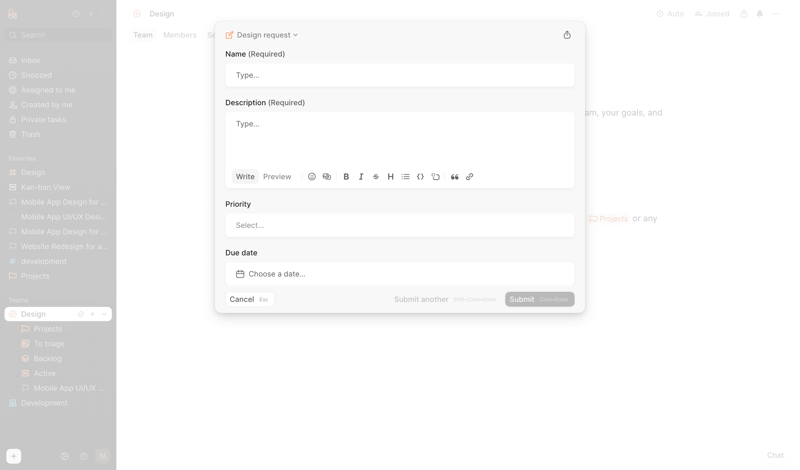Screen dimensions: 800x470
Task: Focus the Name input field
Action: 400,75
